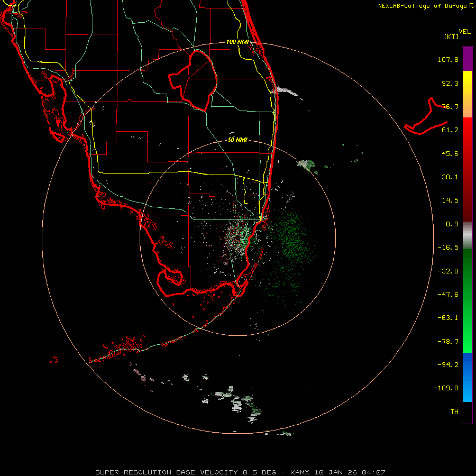Click the -16.5 legend value
The image size is (476, 476).
tap(448, 248)
